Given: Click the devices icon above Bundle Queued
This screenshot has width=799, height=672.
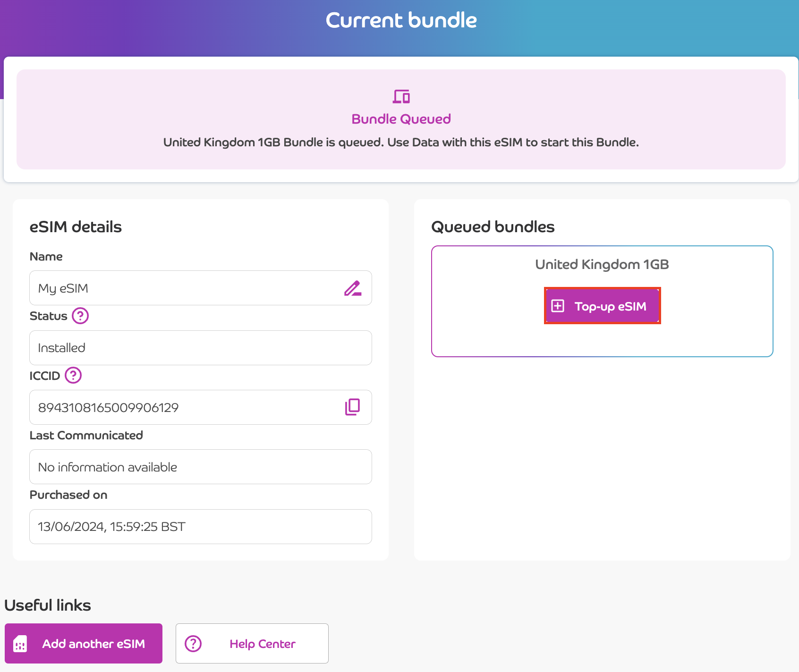Looking at the screenshot, I should 401,96.
